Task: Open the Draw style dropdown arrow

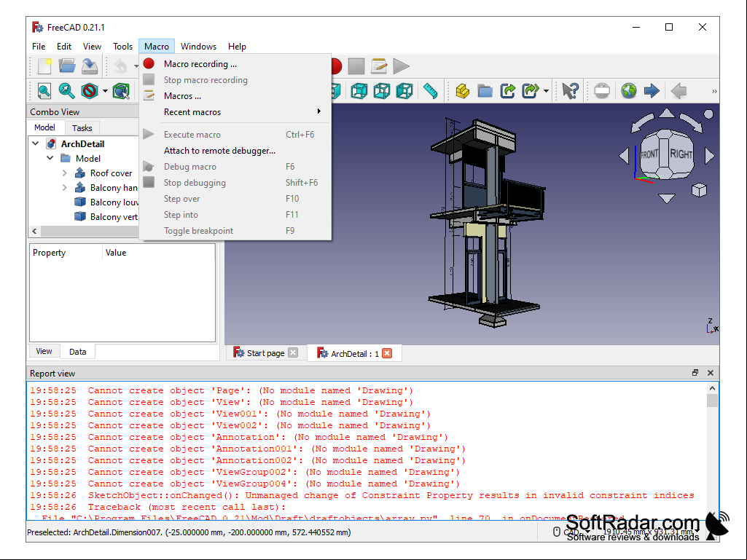Action: tap(105, 91)
